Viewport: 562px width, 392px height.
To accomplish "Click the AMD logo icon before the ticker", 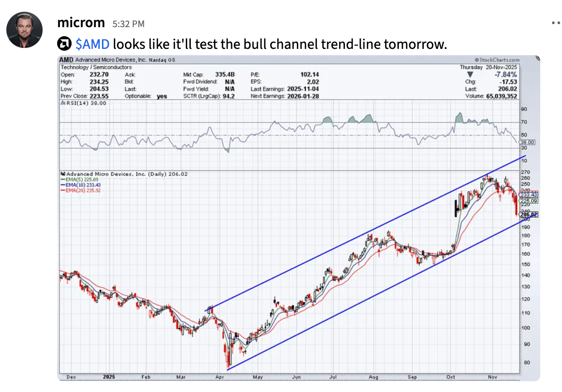I will tap(64, 44).
